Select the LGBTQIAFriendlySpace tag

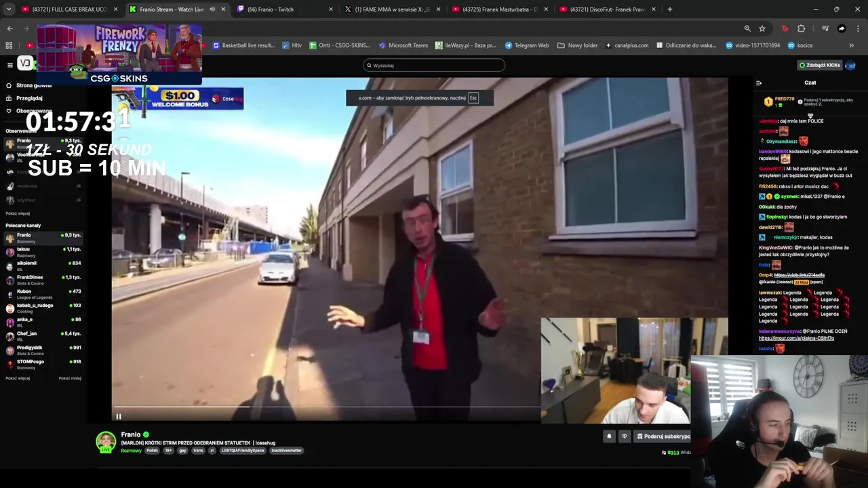[x=243, y=451]
